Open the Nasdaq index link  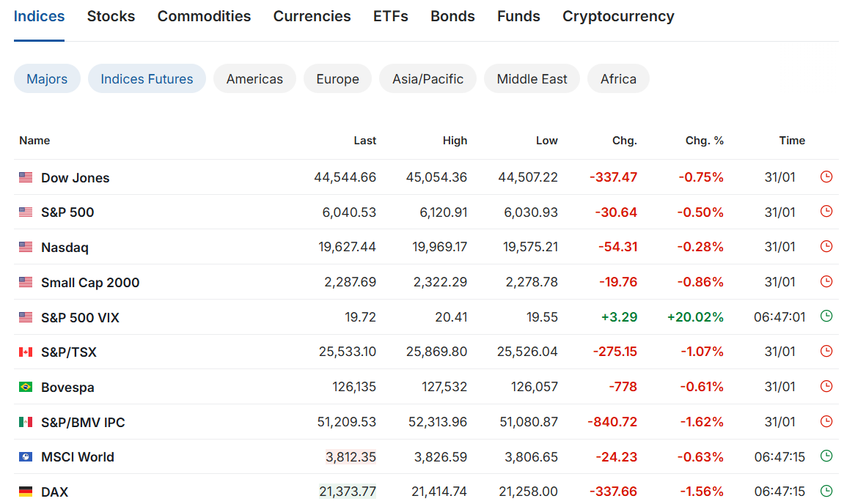[65, 248]
